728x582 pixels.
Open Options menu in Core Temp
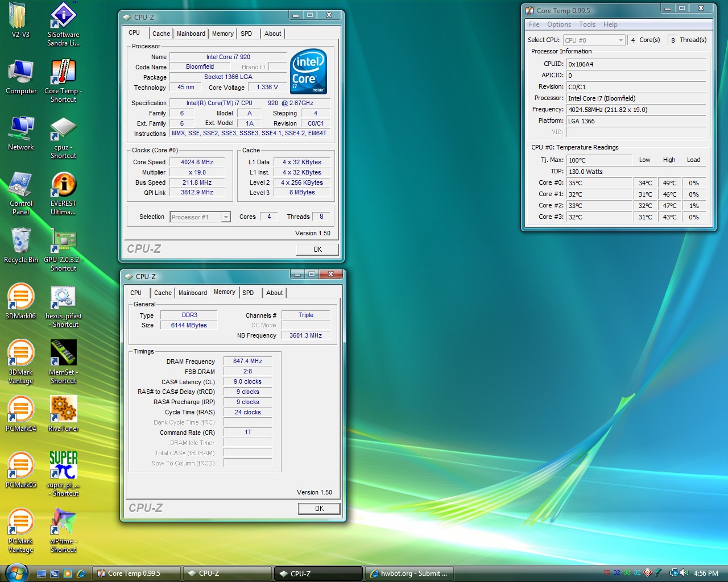point(559,24)
